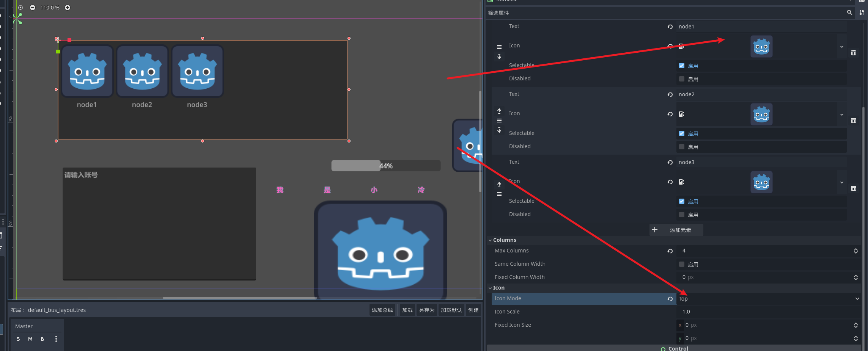Toggle Mute (M) on the Master bus

30,339
